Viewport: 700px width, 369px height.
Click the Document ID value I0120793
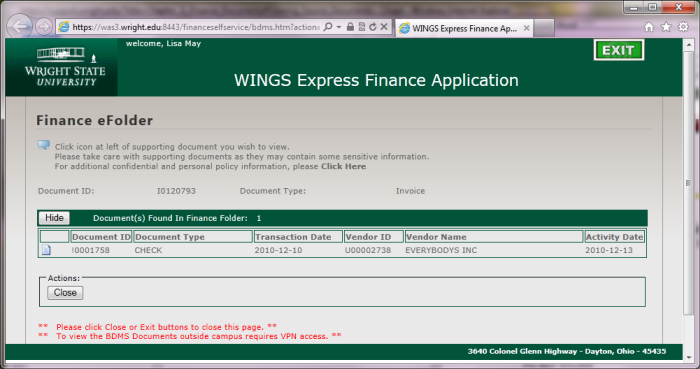pyautogui.click(x=176, y=191)
